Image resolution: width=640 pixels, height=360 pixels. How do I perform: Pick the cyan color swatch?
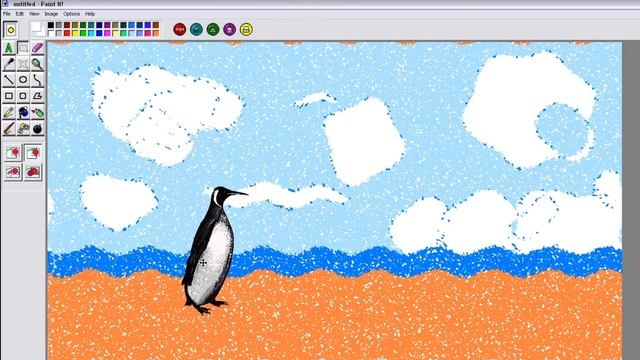click(91, 33)
